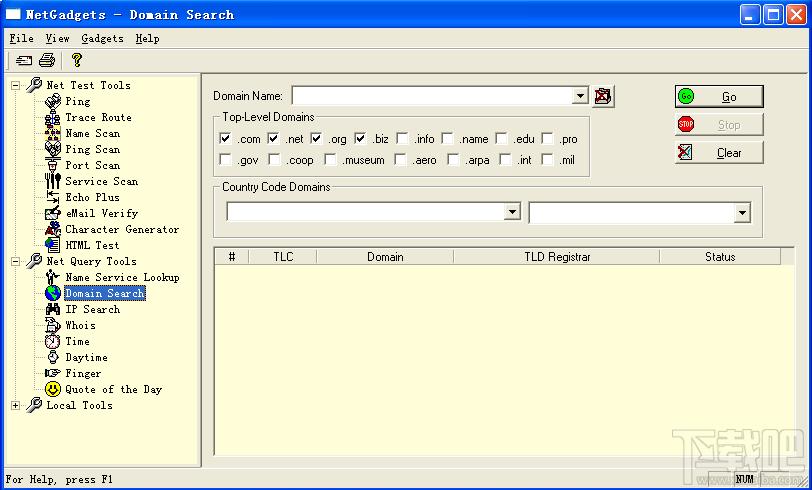
Task: Open the IP Search binoculars icon
Action: click(53, 309)
